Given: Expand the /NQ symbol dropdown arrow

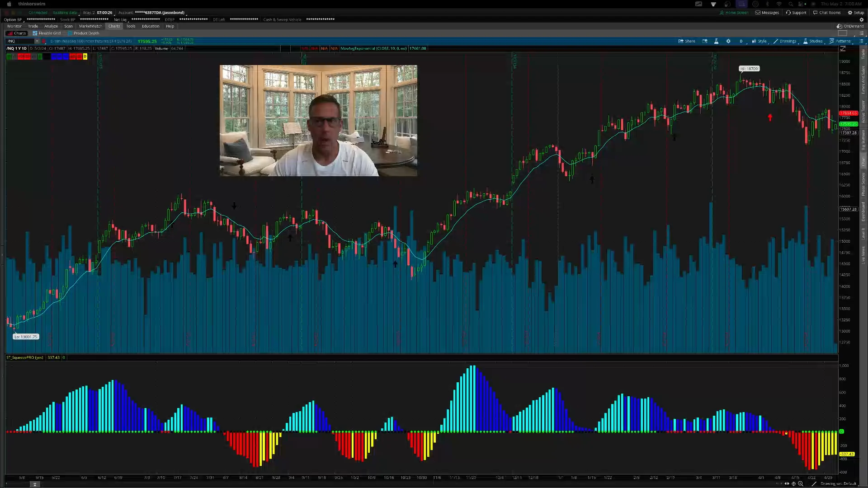Looking at the screenshot, I should click(37, 41).
